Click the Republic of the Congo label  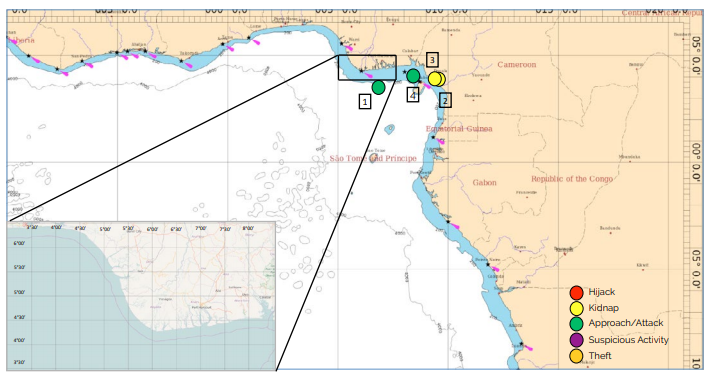point(572,179)
